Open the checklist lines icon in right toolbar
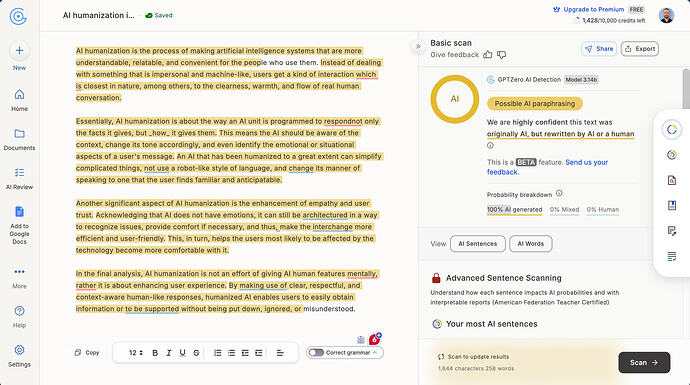 (x=672, y=257)
